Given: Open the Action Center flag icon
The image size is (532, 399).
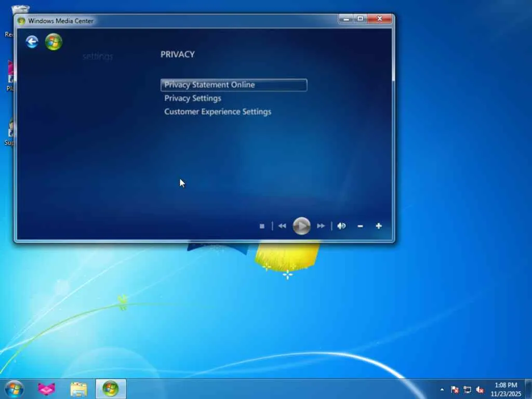Looking at the screenshot, I should (x=455, y=390).
